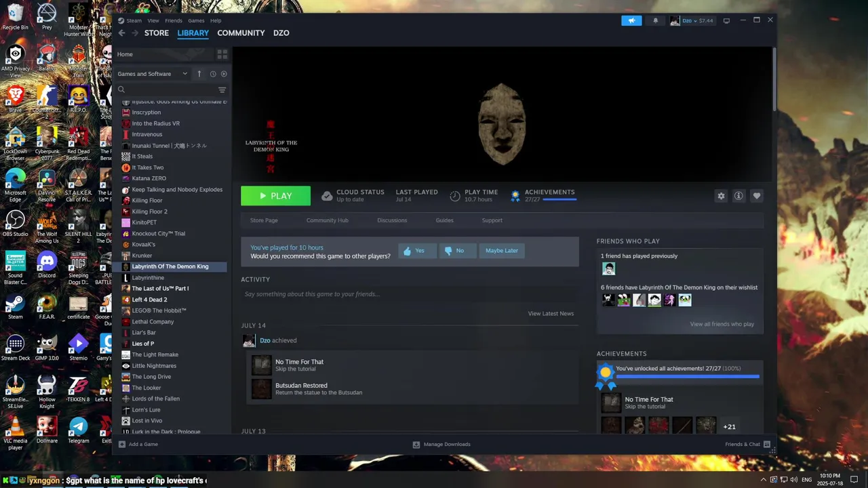Open the game's Store Page link
The height and width of the screenshot is (488, 868).
pos(264,220)
